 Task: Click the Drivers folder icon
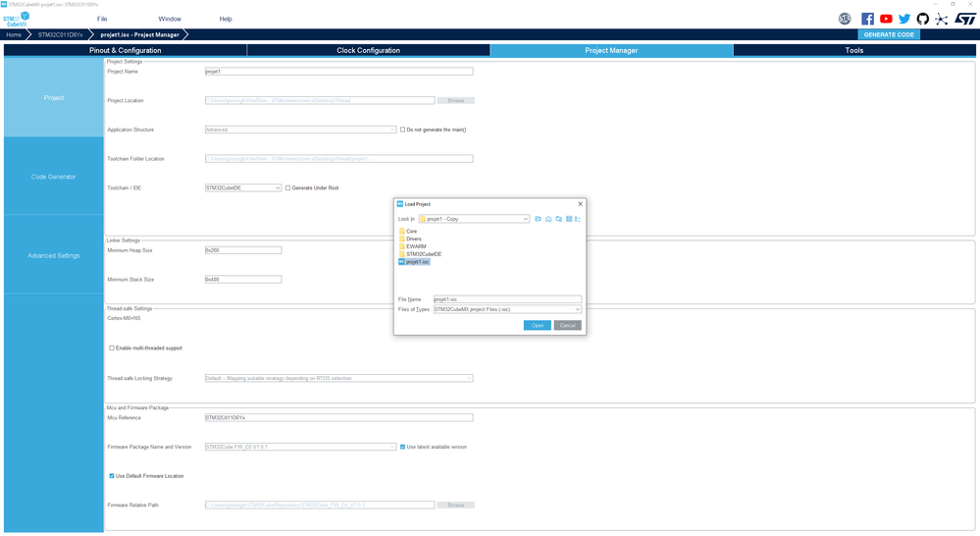coord(402,239)
